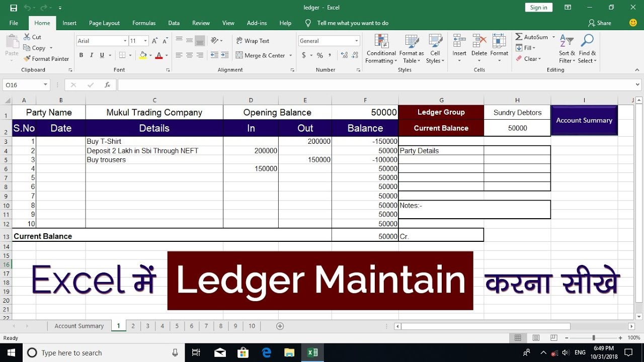Click the Save icon in title bar
This screenshot has height=362, width=644.
point(14,8)
